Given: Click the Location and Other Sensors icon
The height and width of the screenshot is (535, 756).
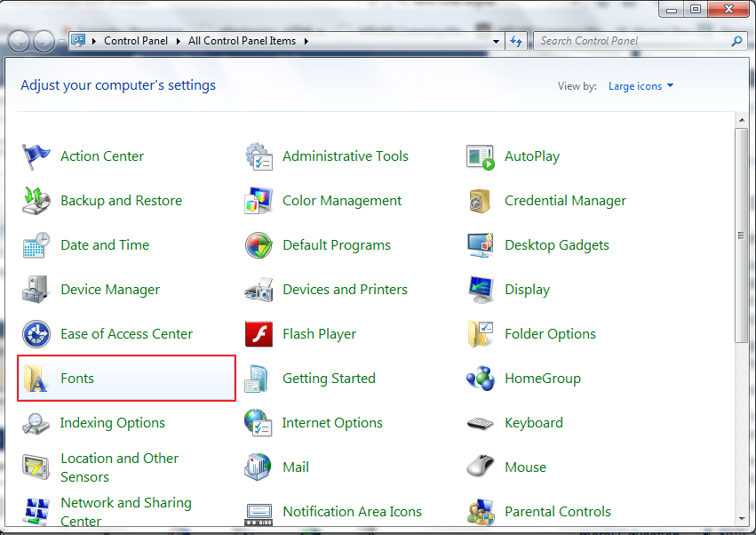Looking at the screenshot, I should 36,467.
